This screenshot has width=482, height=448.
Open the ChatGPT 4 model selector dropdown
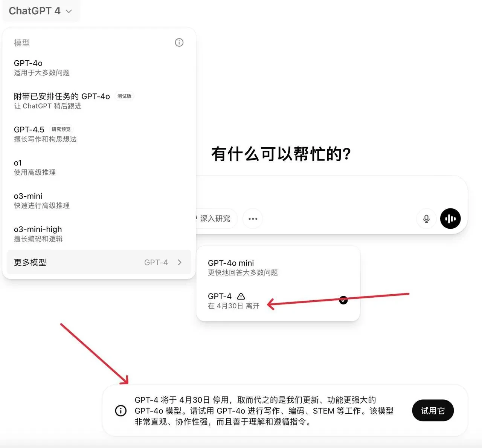(x=40, y=11)
